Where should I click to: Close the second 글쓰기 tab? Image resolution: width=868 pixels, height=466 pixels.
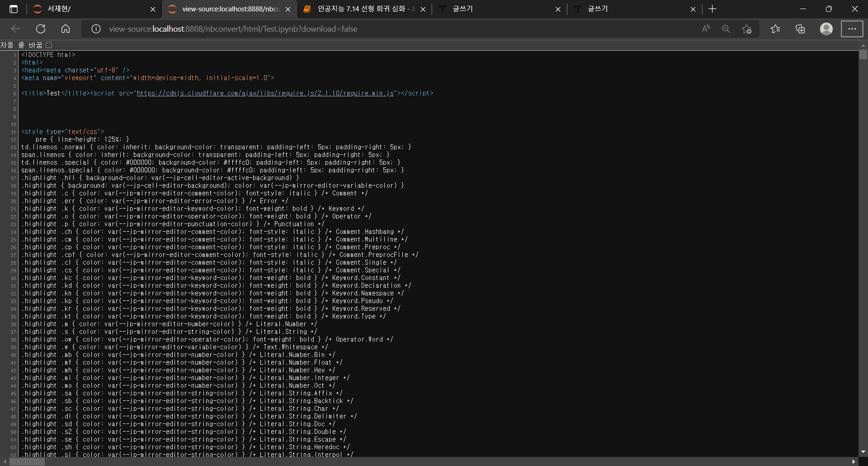coord(693,9)
